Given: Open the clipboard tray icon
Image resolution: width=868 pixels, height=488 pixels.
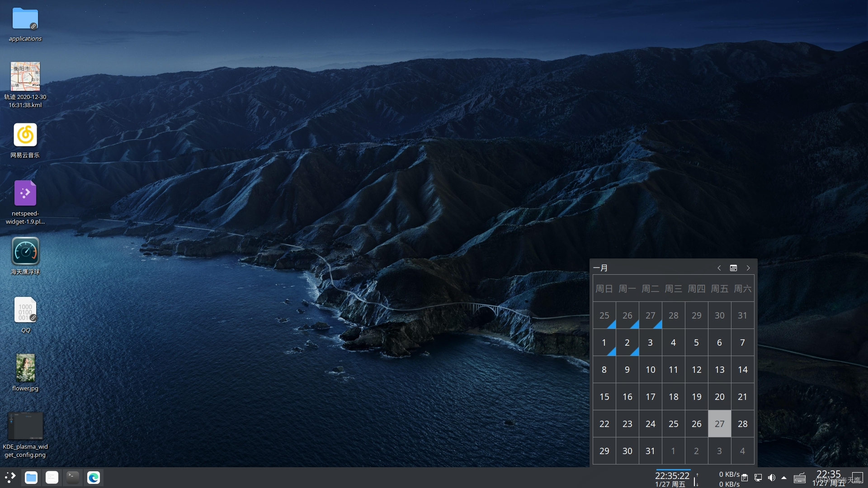Looking at the screenshot, I should (745, 478).
